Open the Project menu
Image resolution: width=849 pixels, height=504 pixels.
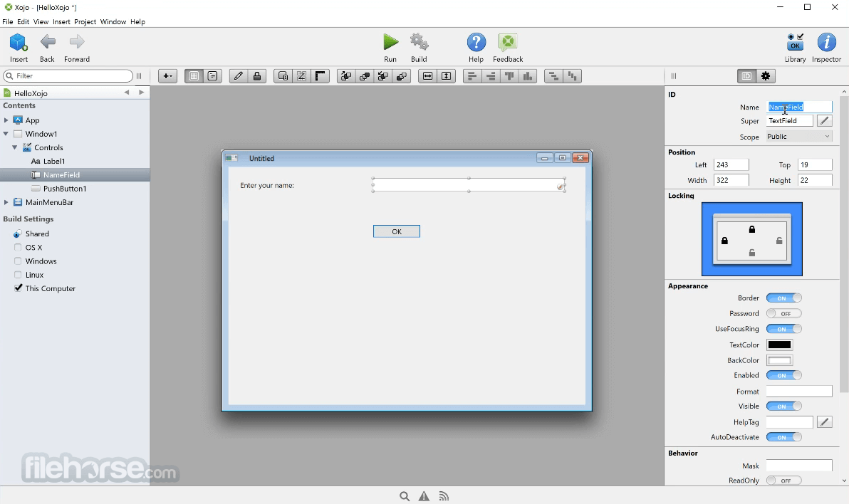85,21
